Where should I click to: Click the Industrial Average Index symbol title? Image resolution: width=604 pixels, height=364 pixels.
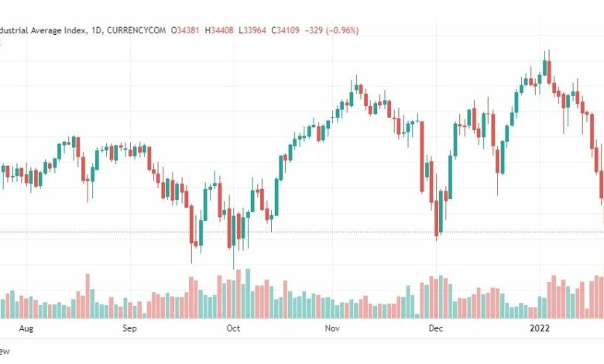(x=43, y=30)
